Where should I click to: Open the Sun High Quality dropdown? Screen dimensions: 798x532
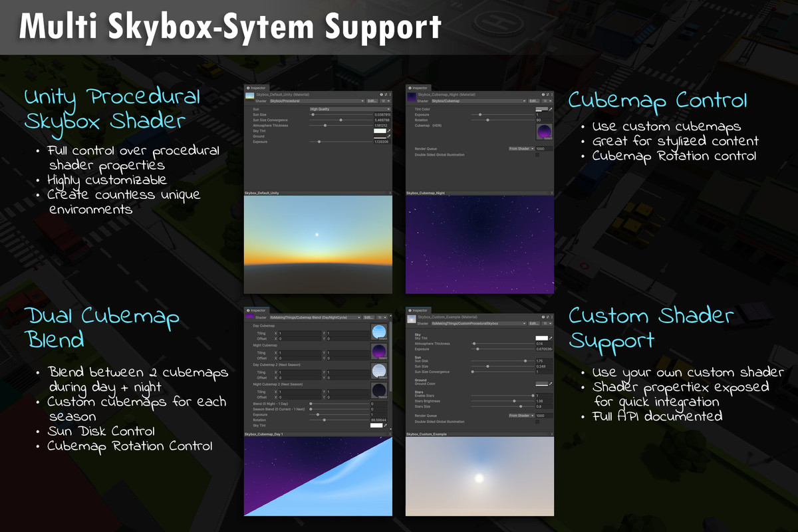350,109
